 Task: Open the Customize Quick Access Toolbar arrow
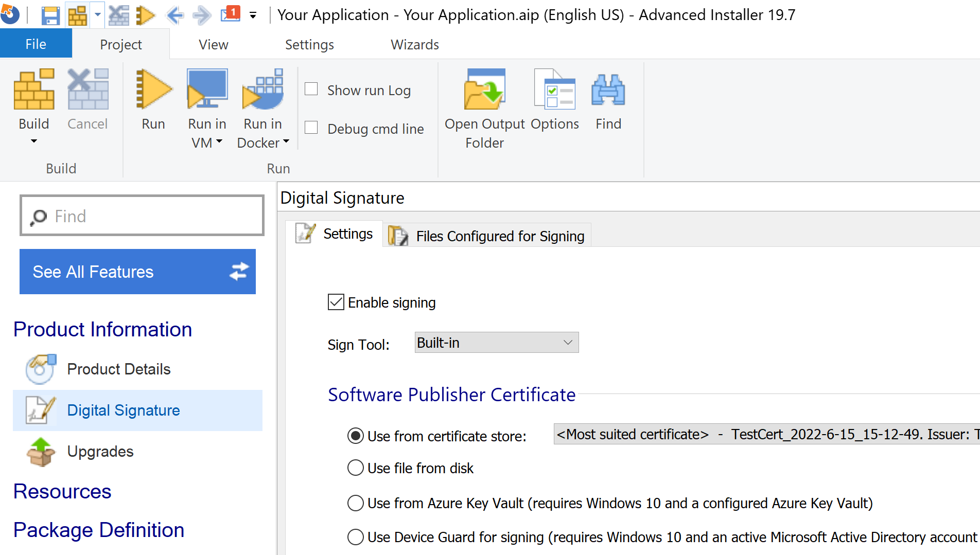[x=253, y=15]
